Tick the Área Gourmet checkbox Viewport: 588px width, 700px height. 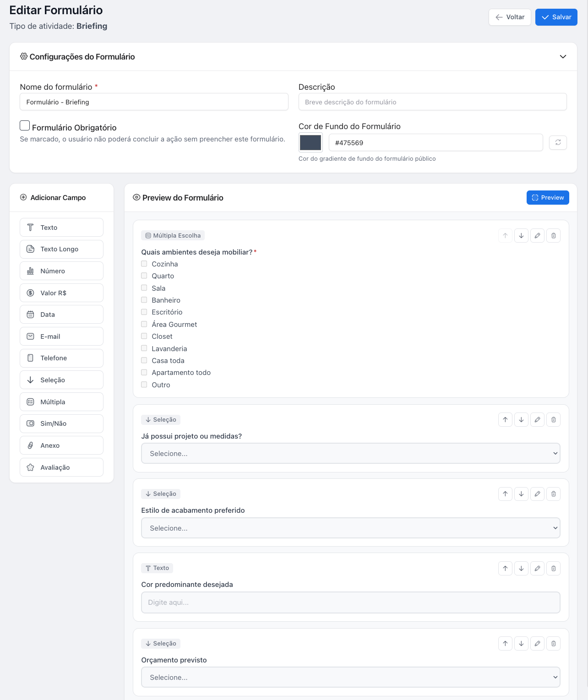tap(144, 324)
